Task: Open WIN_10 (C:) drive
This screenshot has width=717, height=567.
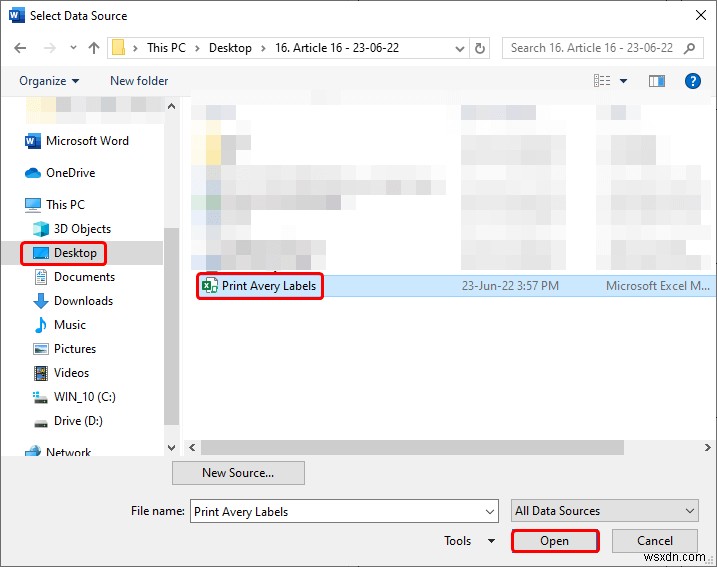Action: pyautogui.click(x=85, y=396)
